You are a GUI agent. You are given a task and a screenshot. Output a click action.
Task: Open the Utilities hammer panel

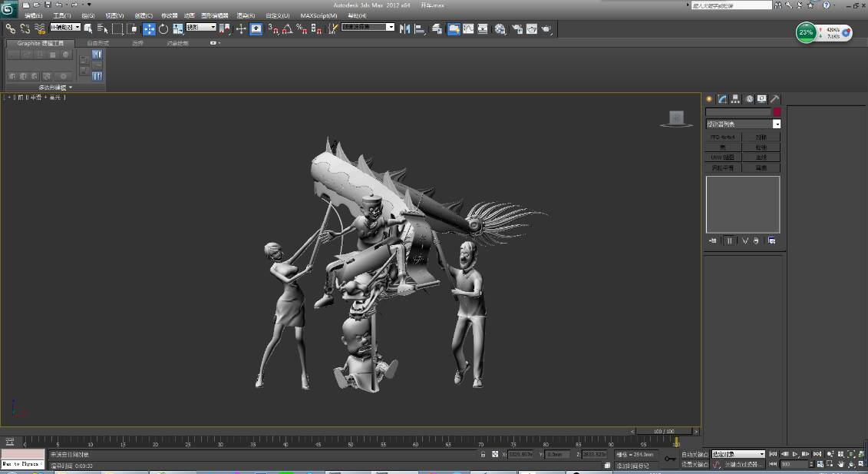coord(774,99)
